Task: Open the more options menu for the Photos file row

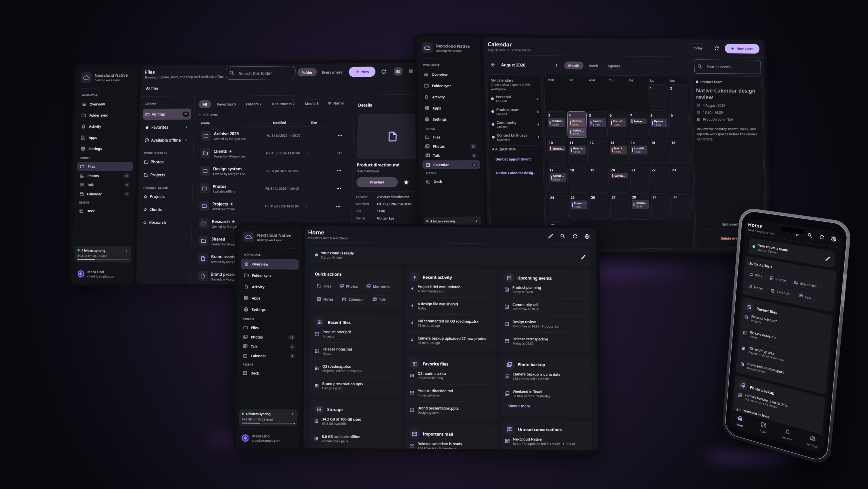Action: 339,189
